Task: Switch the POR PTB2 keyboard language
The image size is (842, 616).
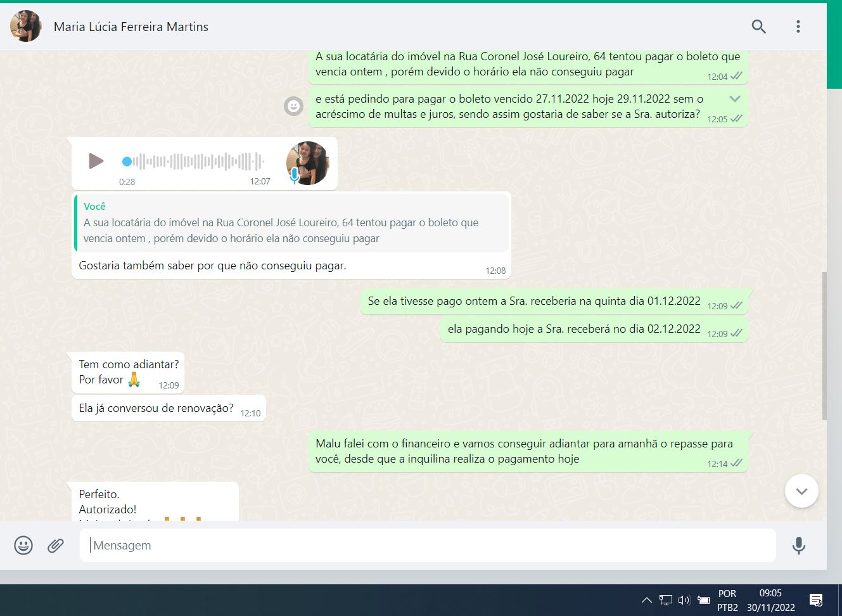Action: coord(727,600)
